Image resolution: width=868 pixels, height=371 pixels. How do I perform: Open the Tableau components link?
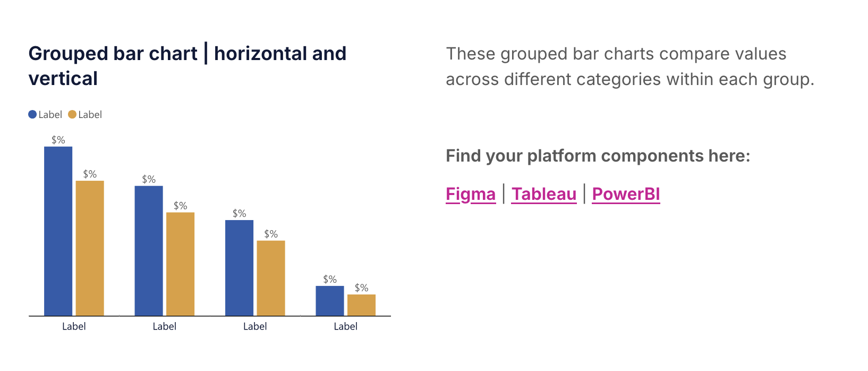pos(544,194)
